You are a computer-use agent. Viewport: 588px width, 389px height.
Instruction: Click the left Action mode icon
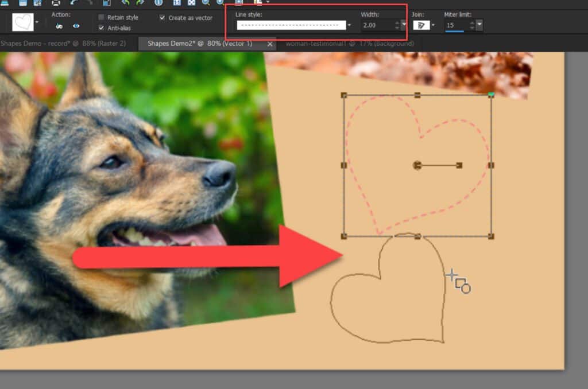coord(59,26)
